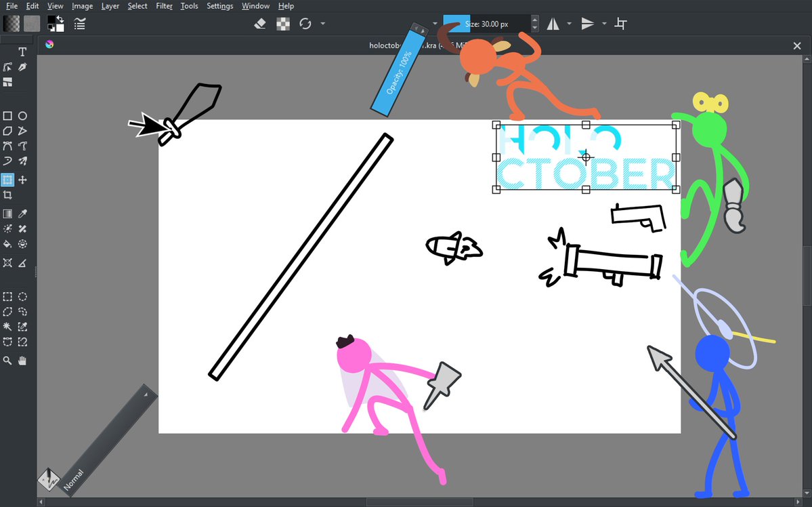Select the Color Sampler eyedropper tool
Viewport: 812px width, 507px height.
click(22, 214)
